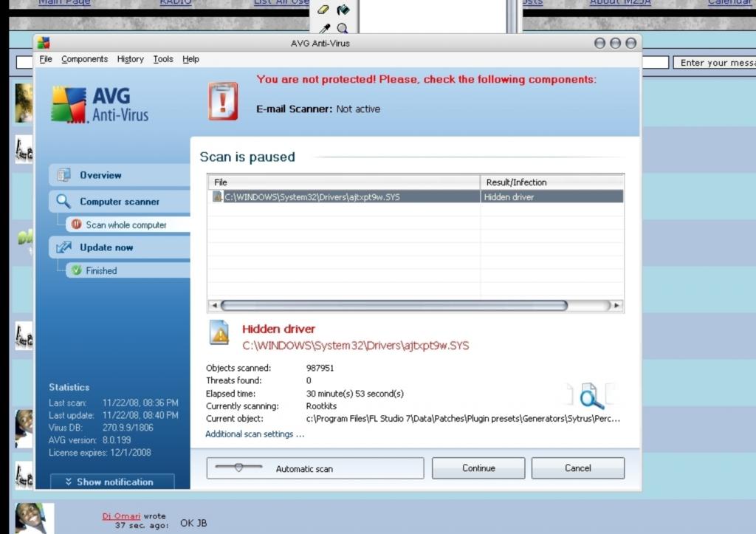Open the Tools menu
The height and width of the screenshot is (534, 756).
163,59
